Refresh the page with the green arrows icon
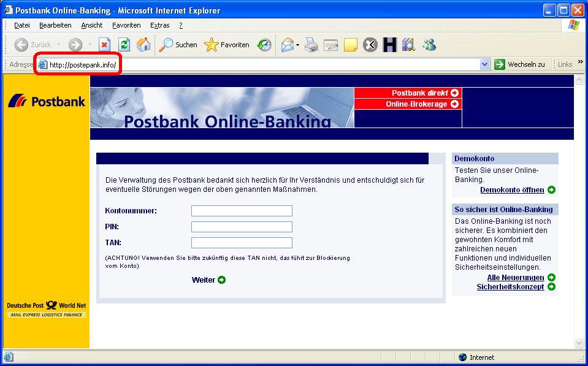This screenshot has width=588, height=366. (124, 45)
